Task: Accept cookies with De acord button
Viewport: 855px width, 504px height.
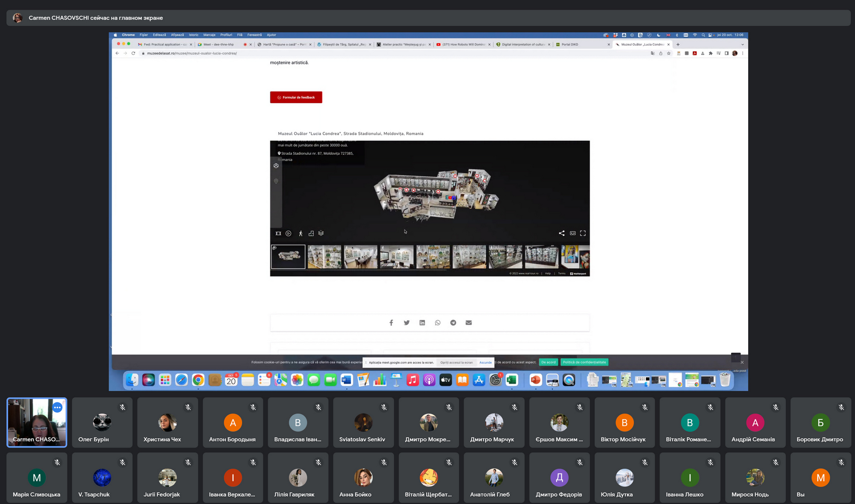Action: pos(548,362)
